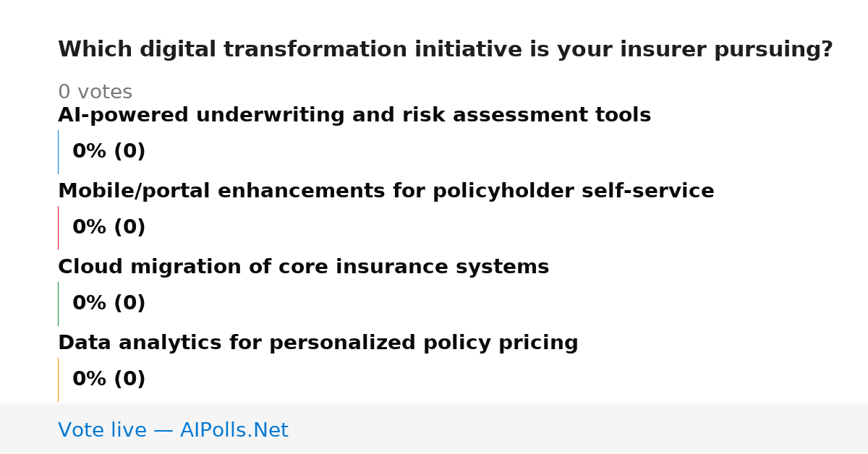Open the Vote live link
The height and width of the screenshot is (454, 868).
173,431
